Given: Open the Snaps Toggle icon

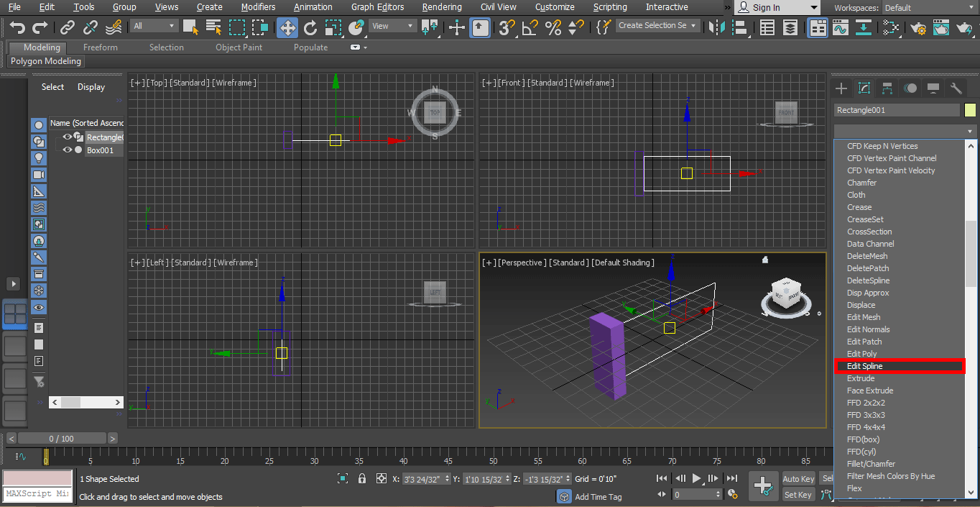Looking at the screenshot, I should click(x=507, y=27).
